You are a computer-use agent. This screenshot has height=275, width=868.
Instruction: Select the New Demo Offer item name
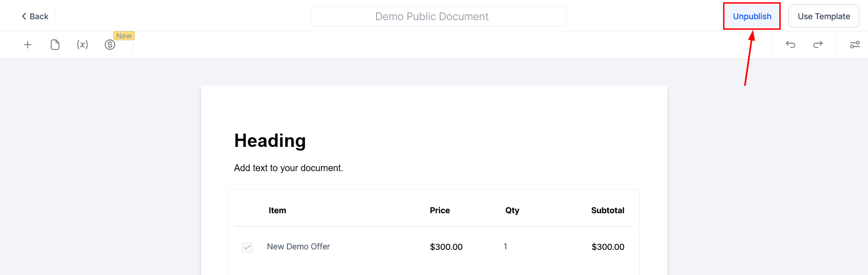tap(298, 247)
